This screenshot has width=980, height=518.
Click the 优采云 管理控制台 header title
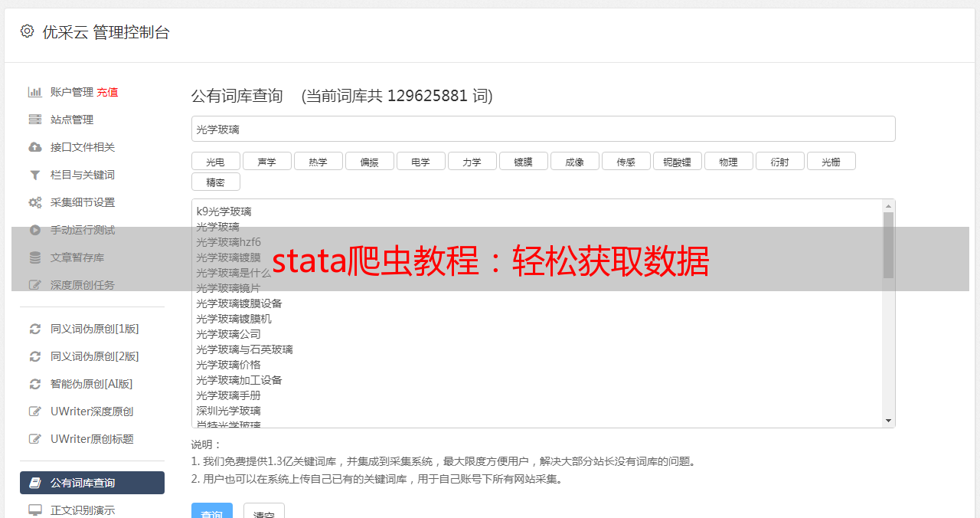click(x=106, y=32)
